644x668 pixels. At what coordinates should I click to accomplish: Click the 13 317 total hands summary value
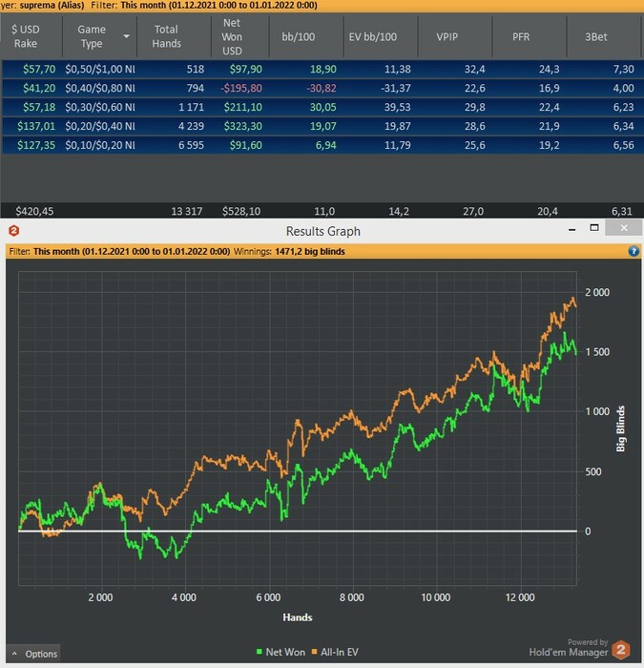coord(187,211)
